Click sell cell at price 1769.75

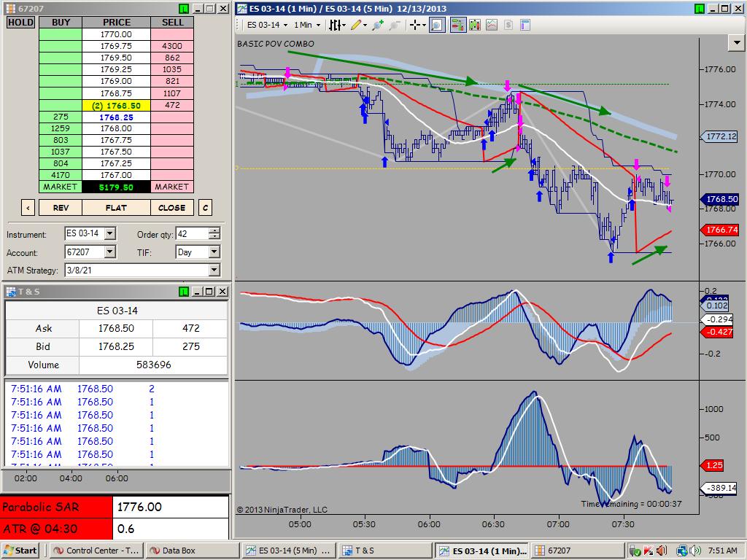pos(172,46)
